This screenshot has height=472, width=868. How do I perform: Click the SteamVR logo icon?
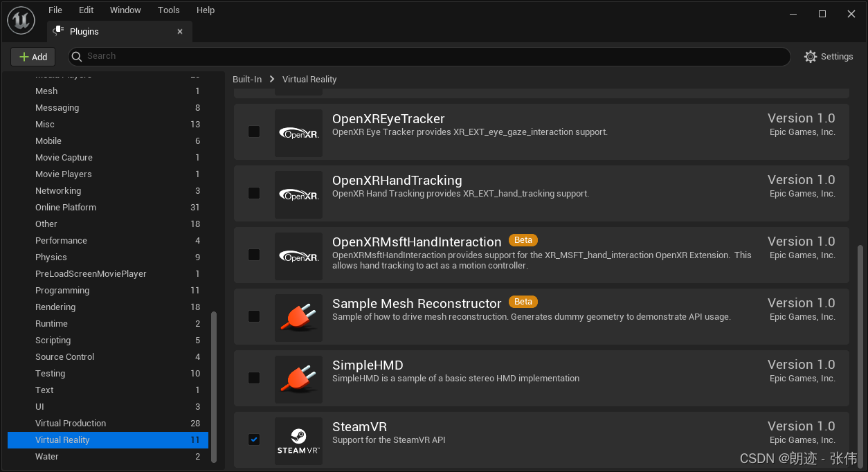tap(298, 441)
